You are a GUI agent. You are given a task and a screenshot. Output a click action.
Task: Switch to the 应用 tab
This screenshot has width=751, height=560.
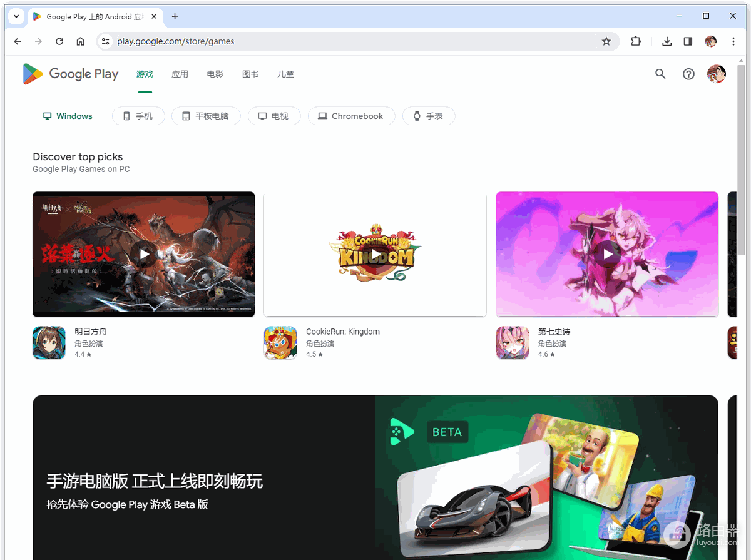click(x=180, y=74)
